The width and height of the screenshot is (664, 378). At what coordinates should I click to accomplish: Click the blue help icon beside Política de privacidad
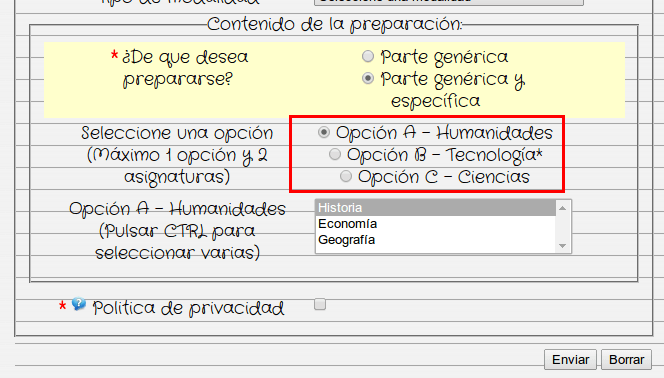(79, 304)
